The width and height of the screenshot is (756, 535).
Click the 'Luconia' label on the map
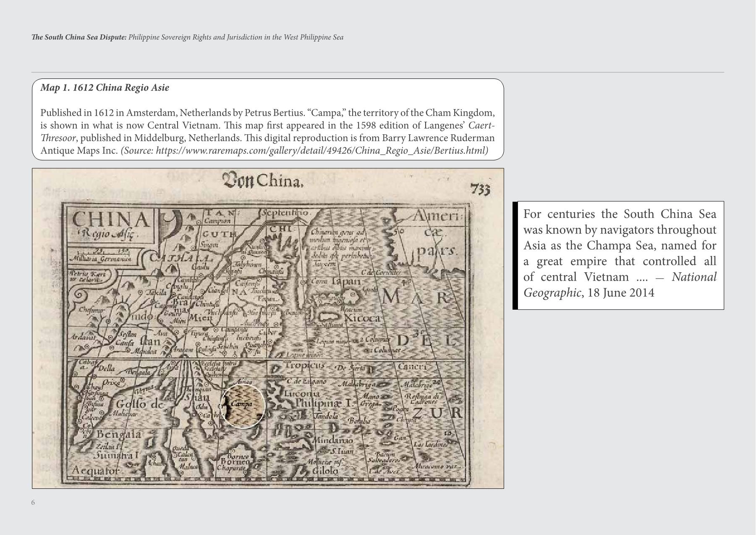(302, 394)
